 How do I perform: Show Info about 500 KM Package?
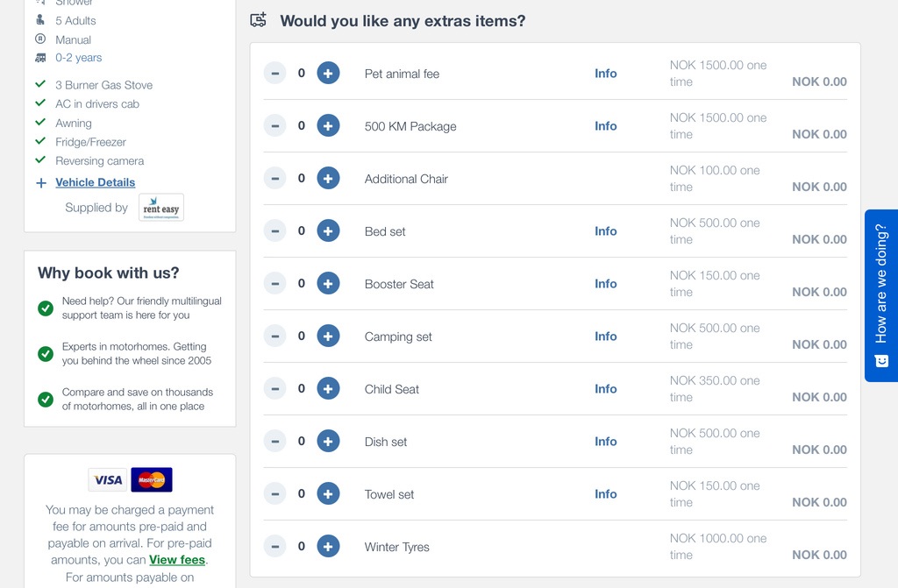(605, 126)
